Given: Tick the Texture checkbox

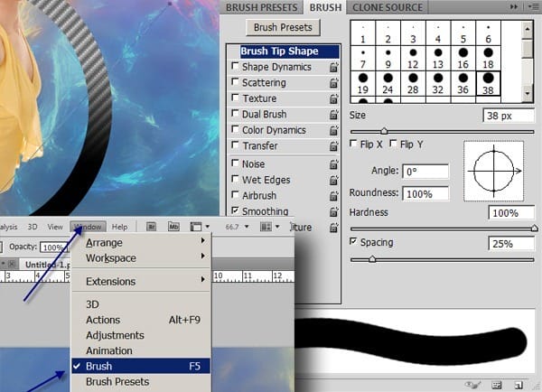Looking at the screenshot, I should (235, 98).
